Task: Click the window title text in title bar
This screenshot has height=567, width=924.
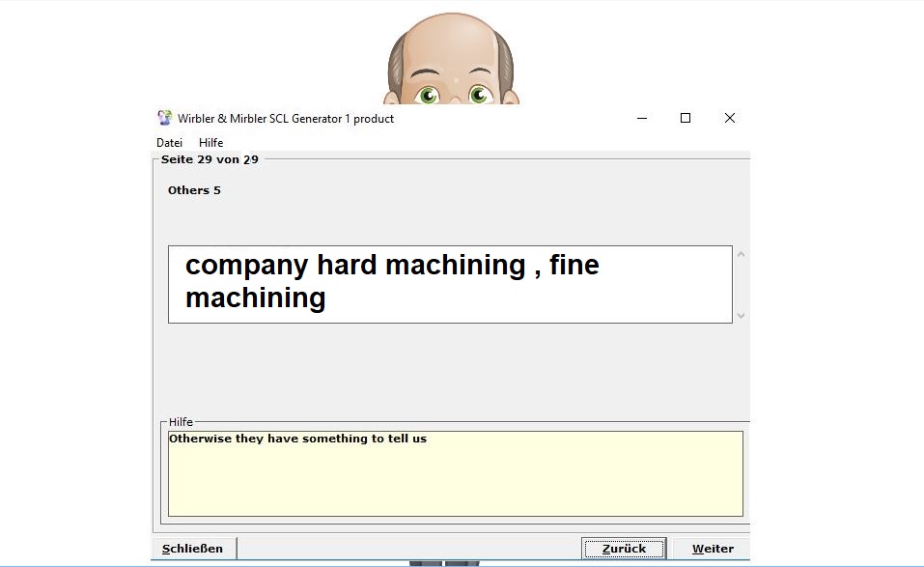Action: tap(286, 119)
